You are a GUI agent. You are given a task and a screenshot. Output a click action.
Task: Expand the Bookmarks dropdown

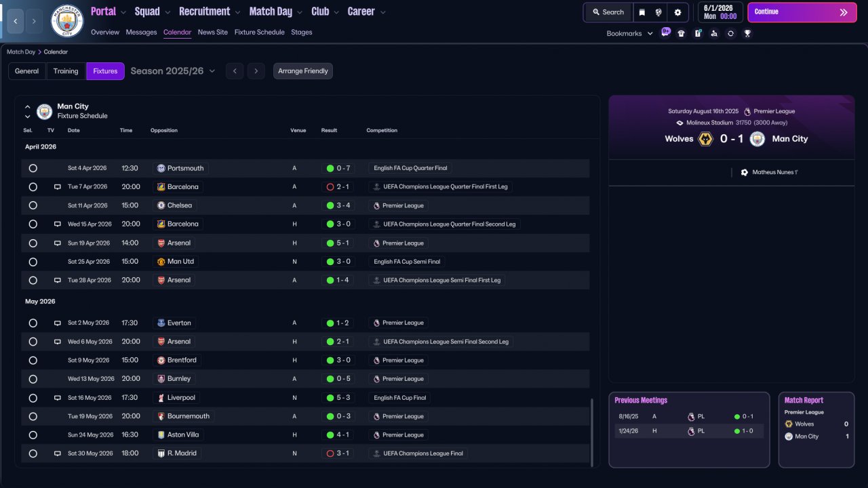630,33
